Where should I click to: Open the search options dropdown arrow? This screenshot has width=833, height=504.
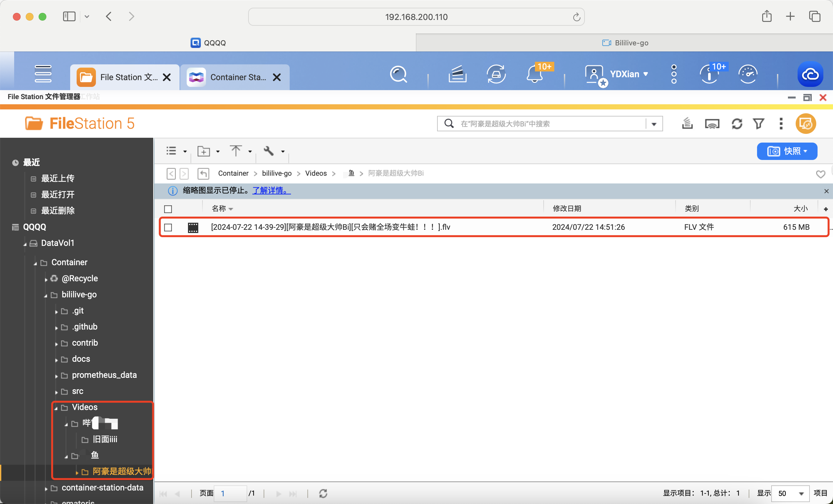click(654, 124)
